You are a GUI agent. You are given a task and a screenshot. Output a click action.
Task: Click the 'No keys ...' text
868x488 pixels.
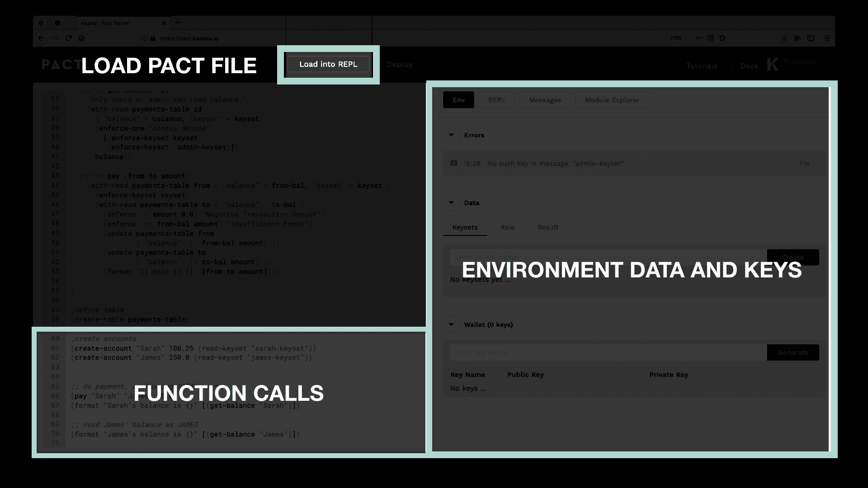click(468, 389)
